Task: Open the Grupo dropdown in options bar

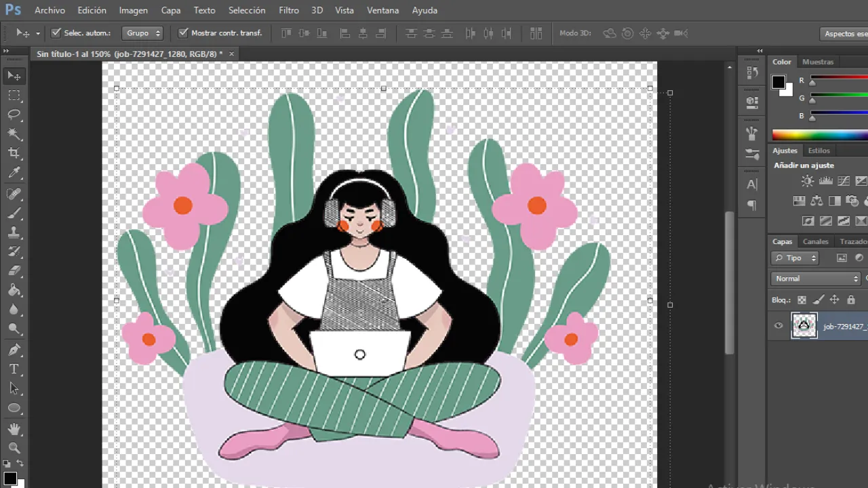Action: [x=142, y=33]
